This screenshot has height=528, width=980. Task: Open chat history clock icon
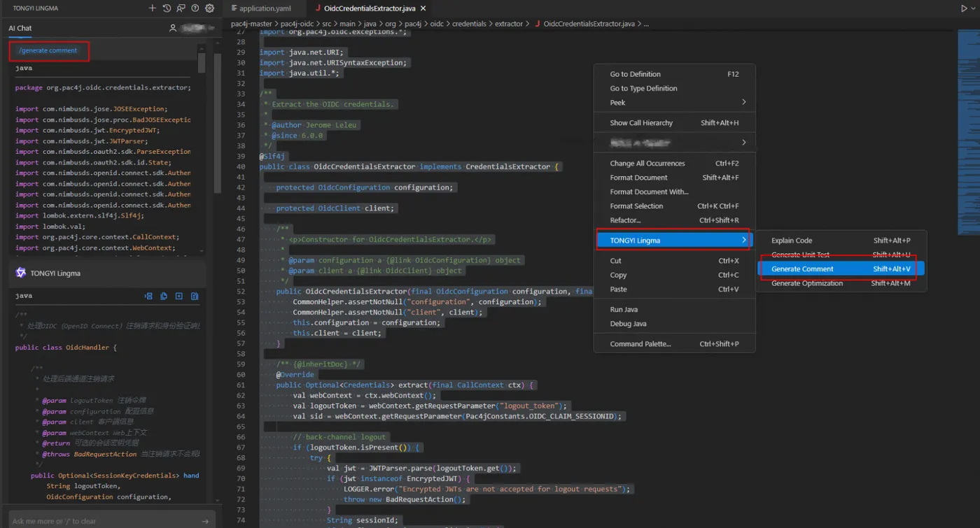167,8
